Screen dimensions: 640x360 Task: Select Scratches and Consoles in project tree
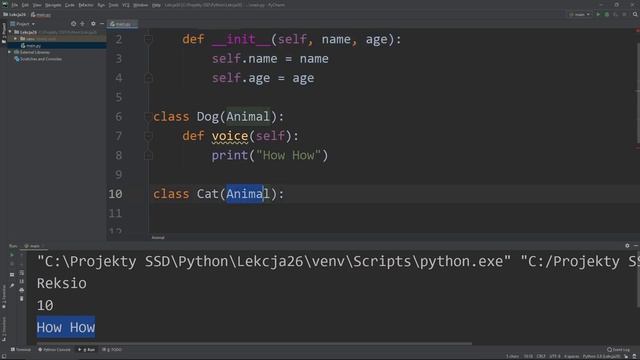point(38,59)
